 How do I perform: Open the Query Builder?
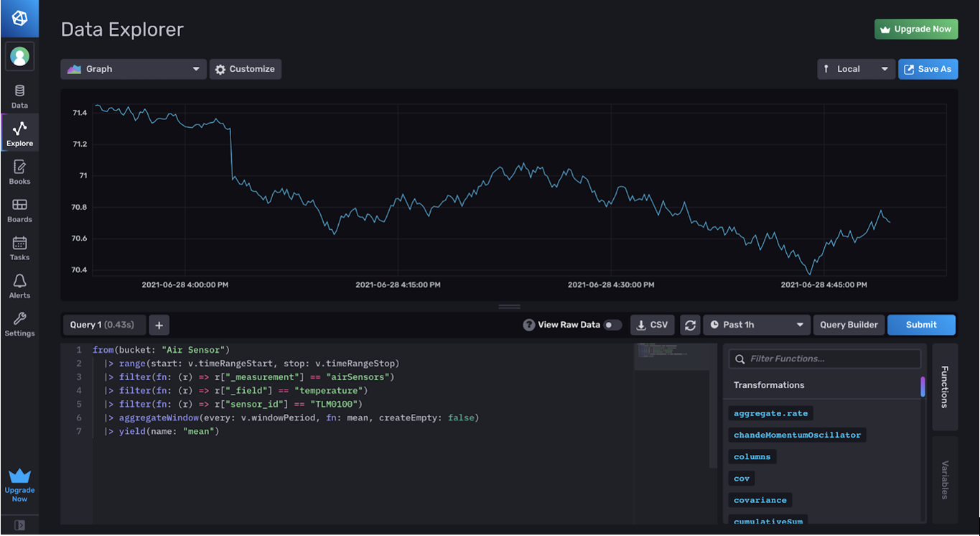[849, 325]
